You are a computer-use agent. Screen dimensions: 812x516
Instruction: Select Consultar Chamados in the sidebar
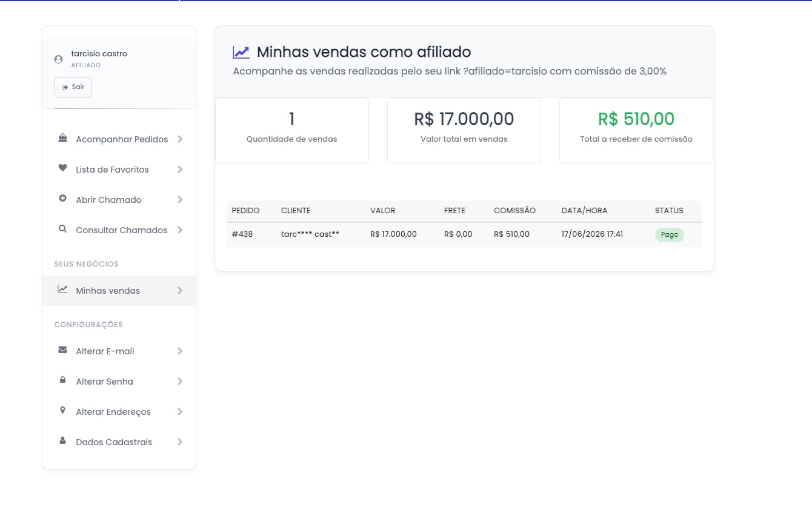click(x=119, y=230)
